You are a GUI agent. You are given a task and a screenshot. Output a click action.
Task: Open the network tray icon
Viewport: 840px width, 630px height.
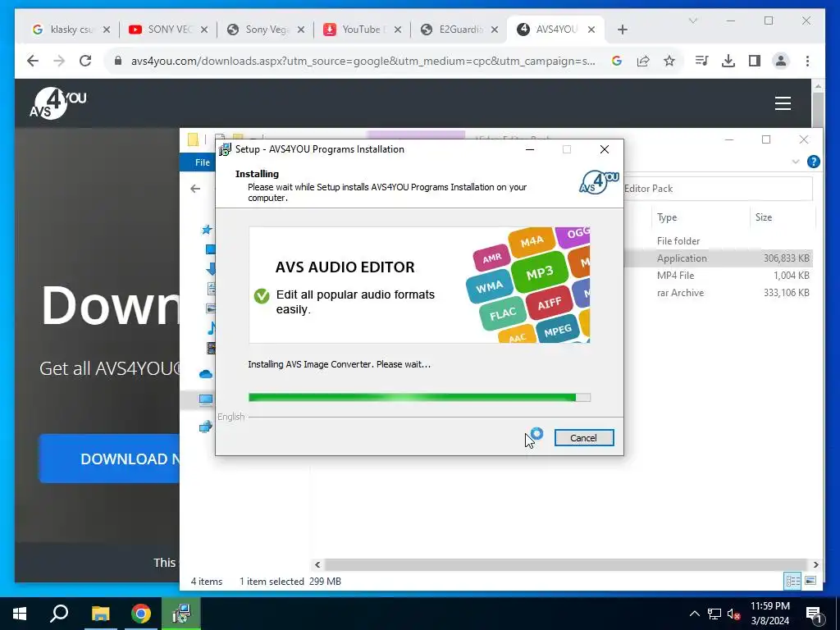pyautogui.click(x=714, y=614)
